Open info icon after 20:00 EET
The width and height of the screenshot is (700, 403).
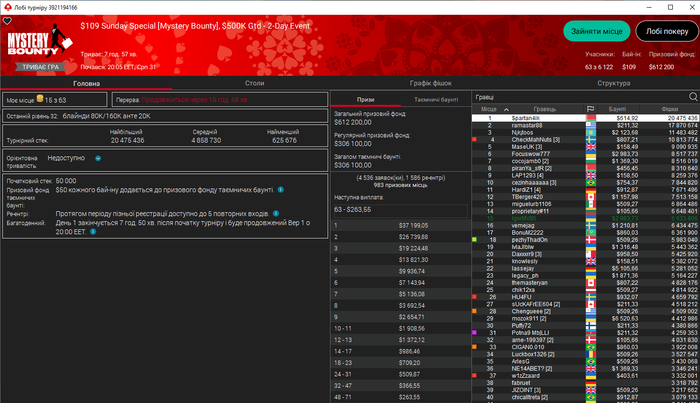93,232
